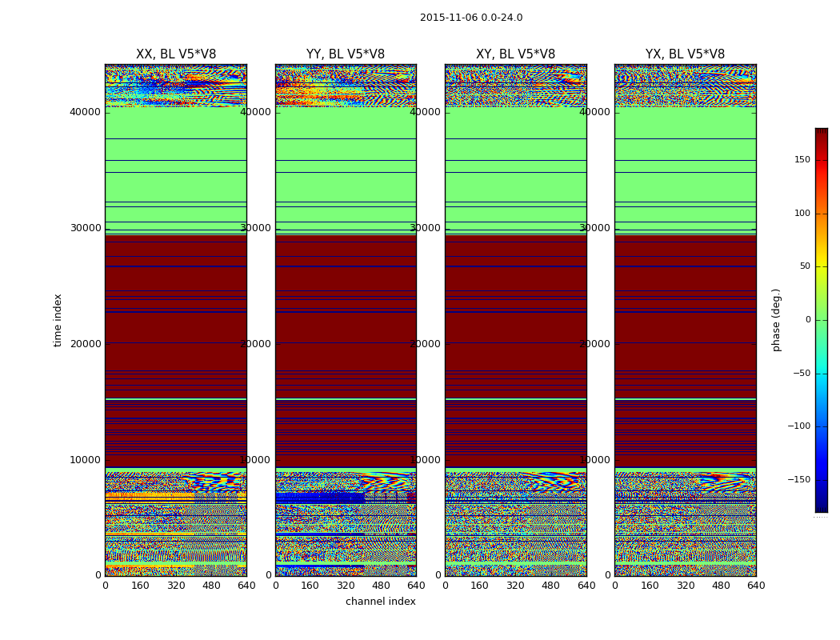The width and height of the screenshot is (840, 640).
Task: Click inside the YY polarization heatmap
Action: pyautogui.click(x=346, y=320)
